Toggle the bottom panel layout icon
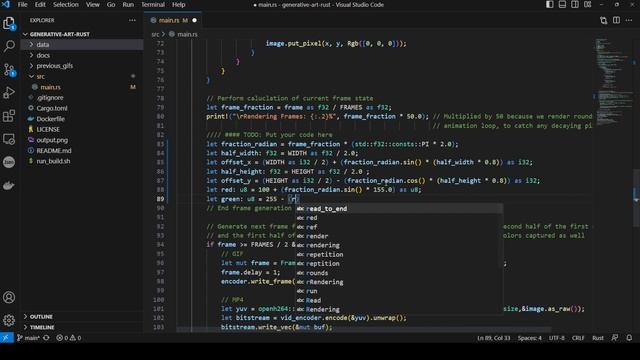The height and width of the screenshot is (360, 640). (562, 4)
